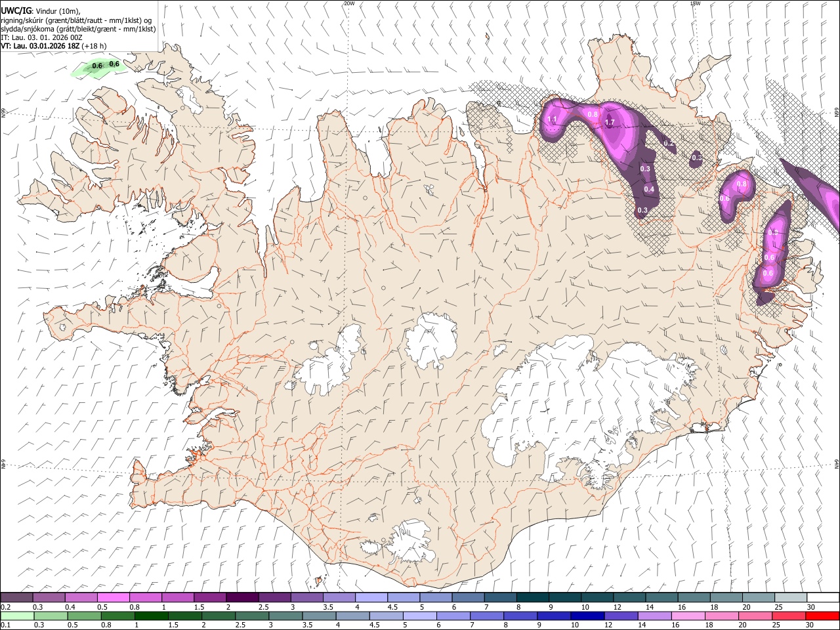Click the deep blue swatch labeled 10 in bottom row
840x630 pixels.
[x=588, y=616]
